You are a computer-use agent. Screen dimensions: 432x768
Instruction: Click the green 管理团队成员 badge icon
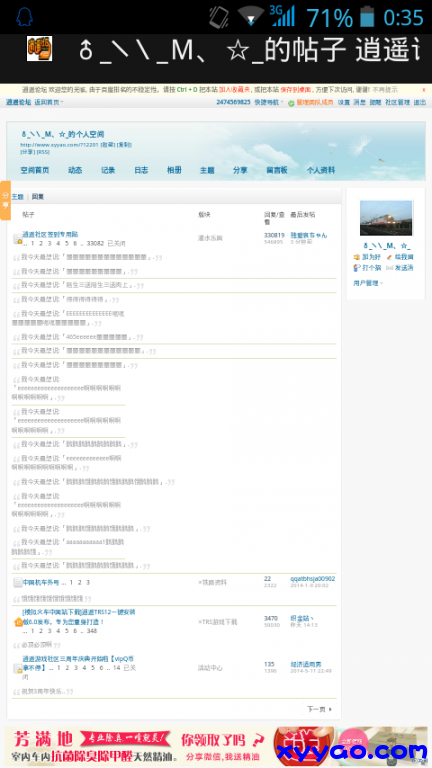(291, 103)
